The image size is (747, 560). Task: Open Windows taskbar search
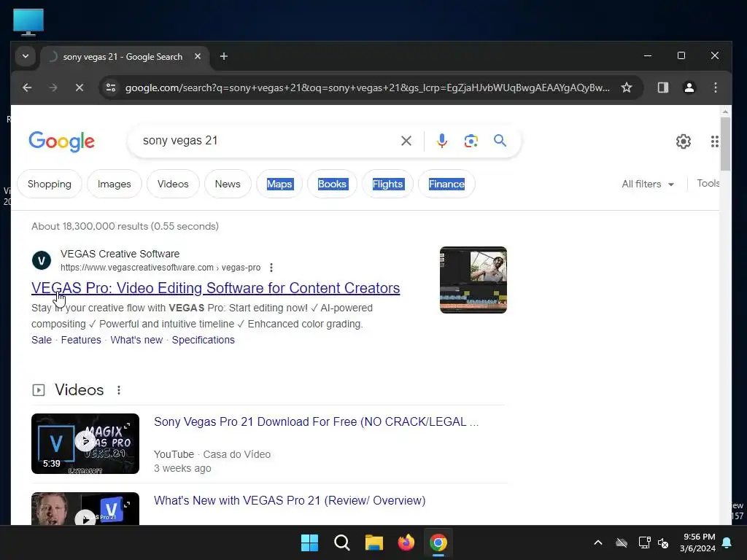coord(341,542)
